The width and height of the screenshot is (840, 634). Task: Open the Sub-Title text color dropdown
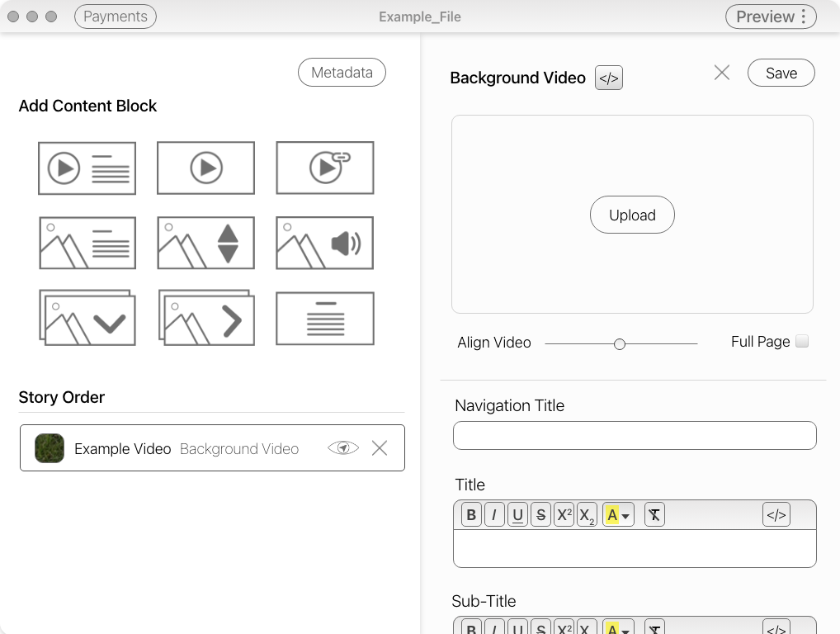pos(618,627)
